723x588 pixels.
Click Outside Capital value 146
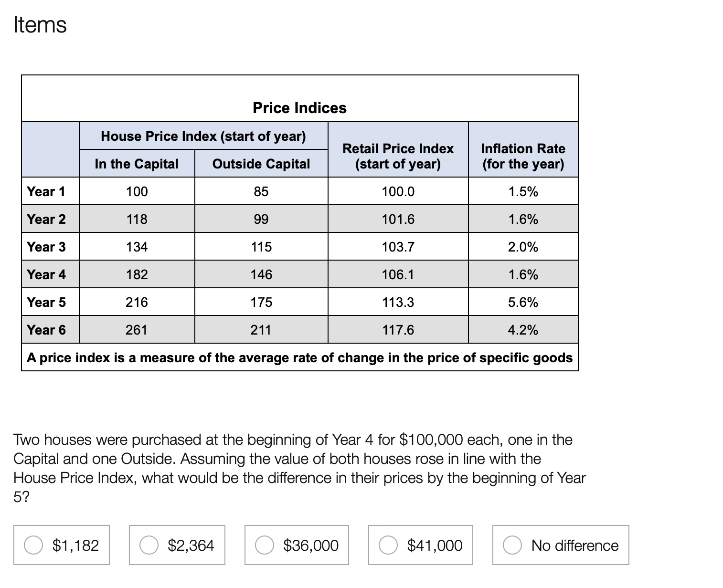tap(261, 274)
